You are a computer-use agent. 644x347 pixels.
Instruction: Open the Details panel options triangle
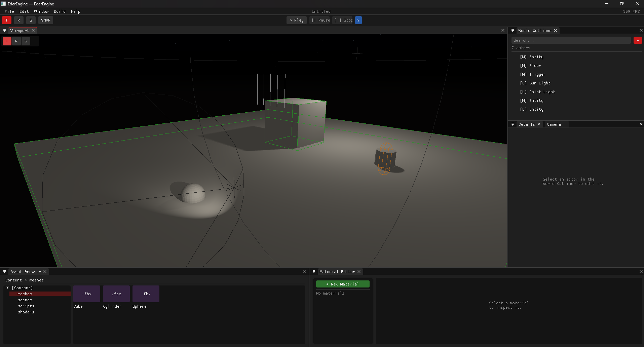(x=513, y=124)
